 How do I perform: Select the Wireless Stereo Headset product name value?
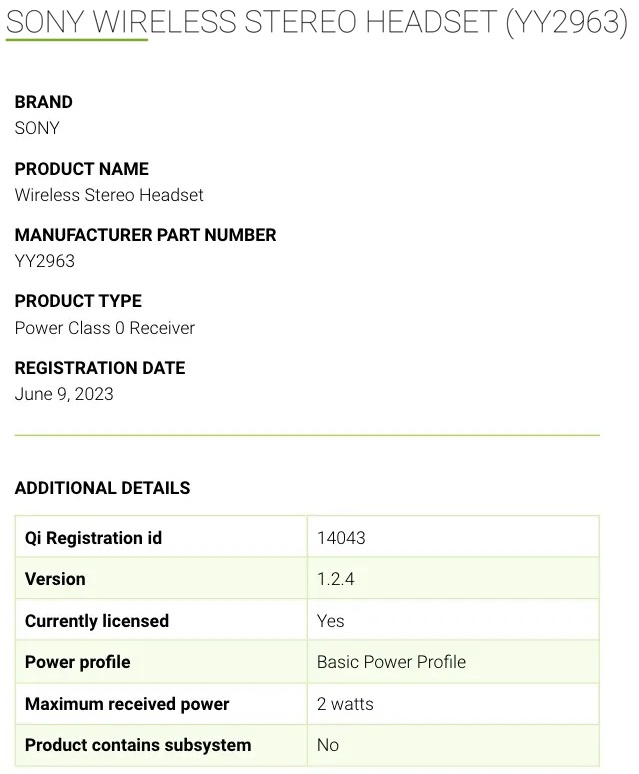click(x=109, y=195)
